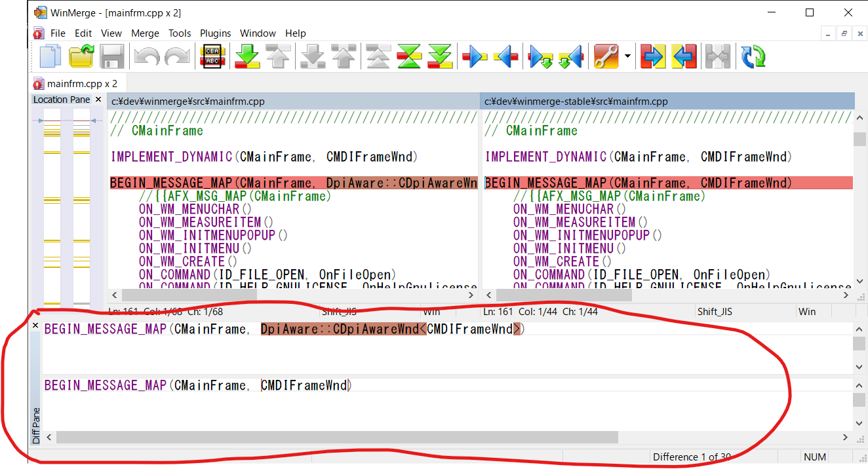The image size is (868, 469).
Task: Refresh the comparison with the reload icon
Action: [x=753, y=56]
